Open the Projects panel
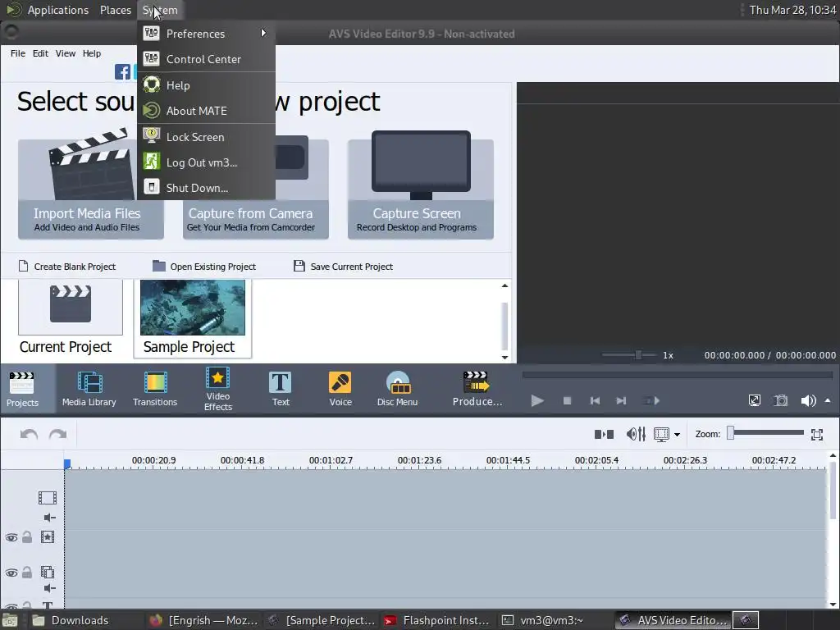The height and width of the screenshot is (630, 840). click(x=22, y=389)
